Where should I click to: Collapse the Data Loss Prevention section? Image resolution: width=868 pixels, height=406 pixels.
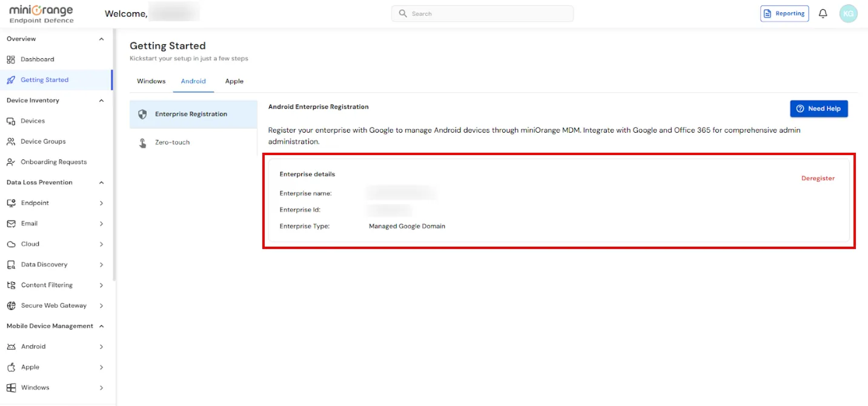[101, 182]
